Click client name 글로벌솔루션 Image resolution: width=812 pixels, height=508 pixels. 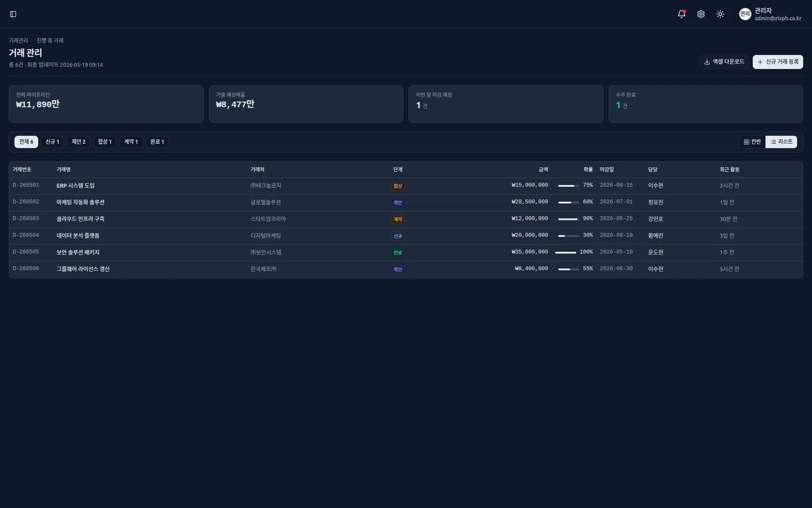click(265, 202)
